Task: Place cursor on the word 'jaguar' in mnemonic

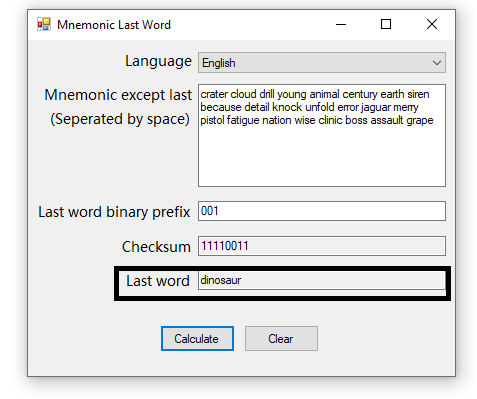Action: tap(376, 108)
